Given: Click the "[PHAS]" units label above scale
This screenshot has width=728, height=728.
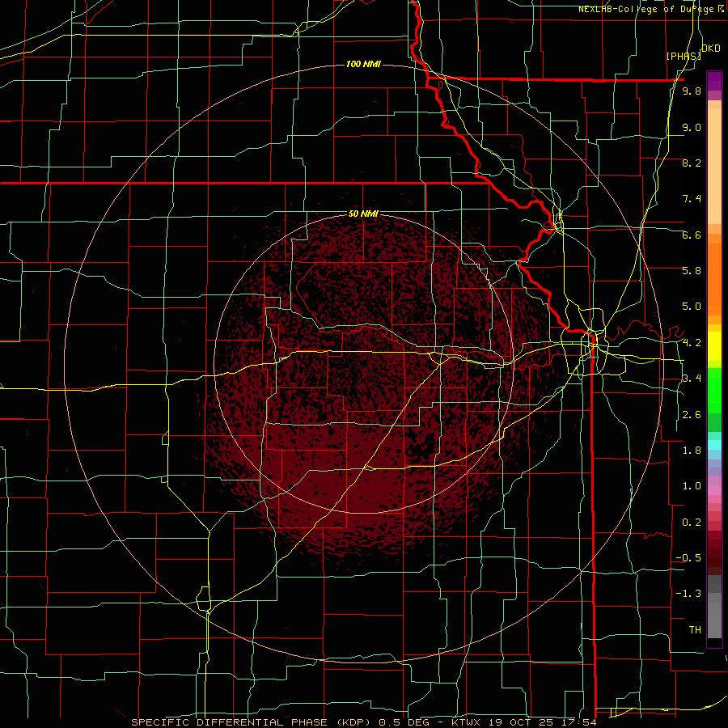Looking at the screenshot, I should coord(684,56).
